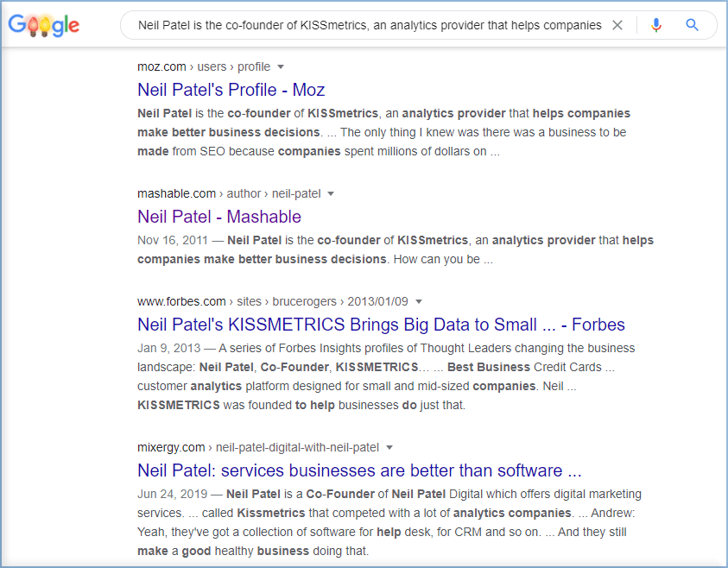The width and height of the screenshot is (728, 568).
Task: Click the Nov 16, 2011 Mashable snippet
Action: 396,249
